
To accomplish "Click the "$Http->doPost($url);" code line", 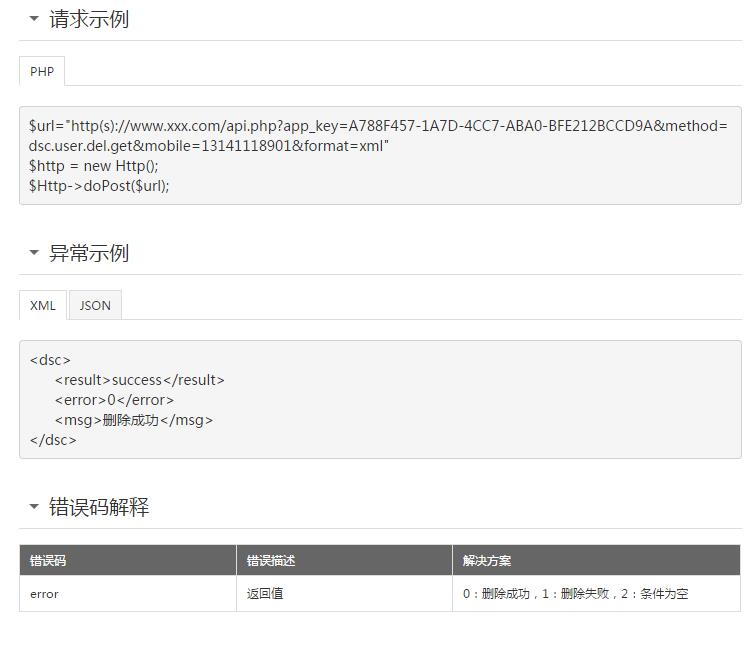I will (99, 186).
